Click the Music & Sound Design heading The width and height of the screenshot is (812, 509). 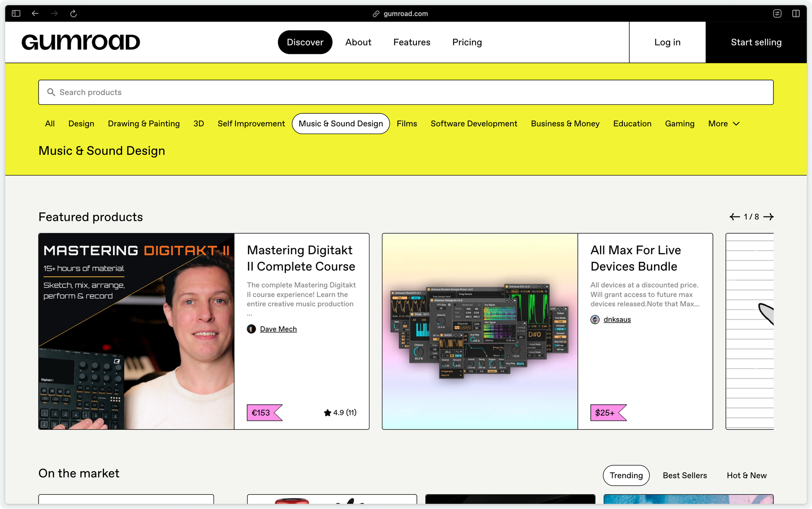pos(102,151)
